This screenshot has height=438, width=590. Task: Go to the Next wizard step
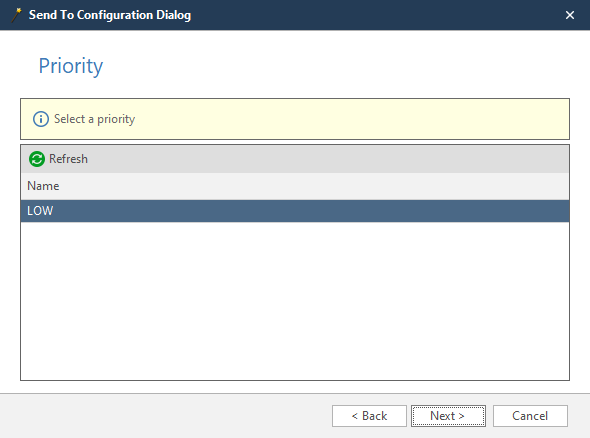(448, 416)
